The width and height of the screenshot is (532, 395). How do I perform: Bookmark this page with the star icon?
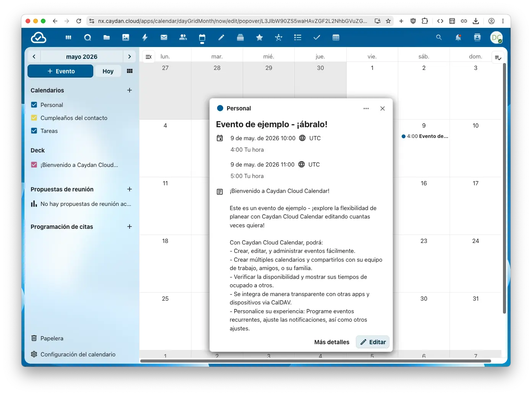388,21
